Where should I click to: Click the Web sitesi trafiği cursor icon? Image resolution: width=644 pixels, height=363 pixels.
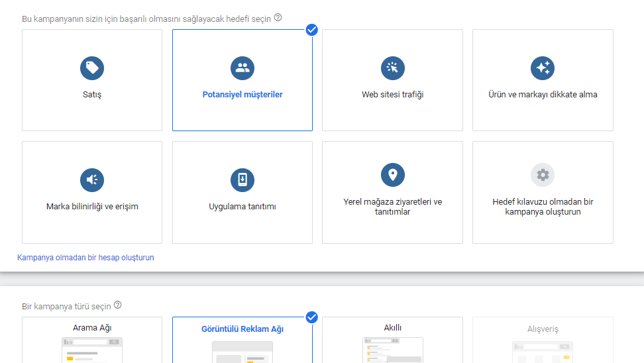[392, 68]
